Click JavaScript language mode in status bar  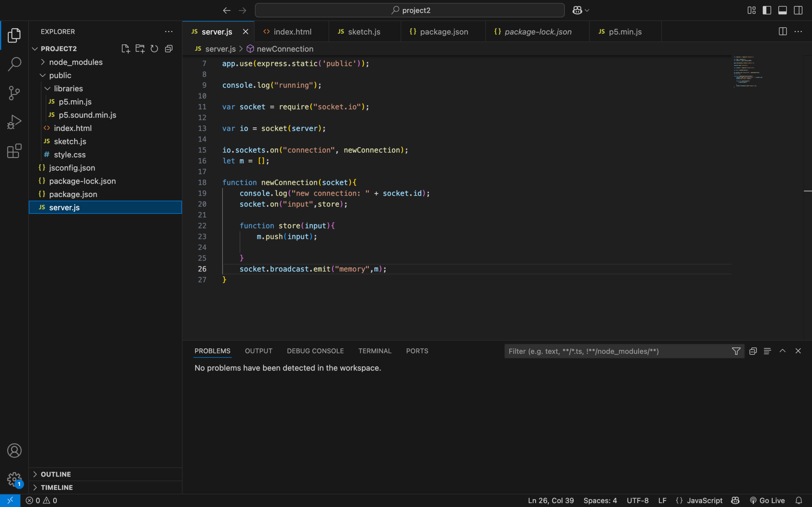click(x=704, y=500)
